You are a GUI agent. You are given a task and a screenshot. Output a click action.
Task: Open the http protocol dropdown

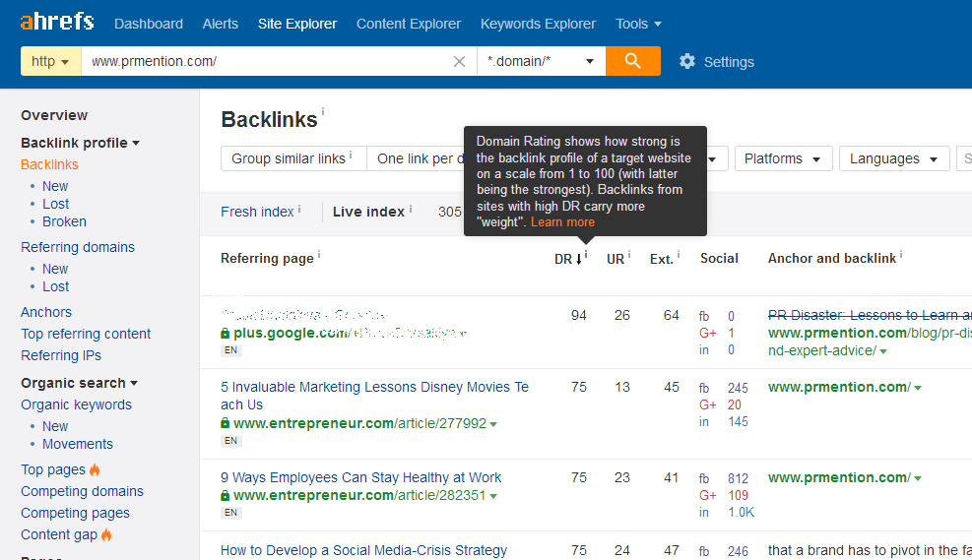pyautogui.click(x=51, y=61)
